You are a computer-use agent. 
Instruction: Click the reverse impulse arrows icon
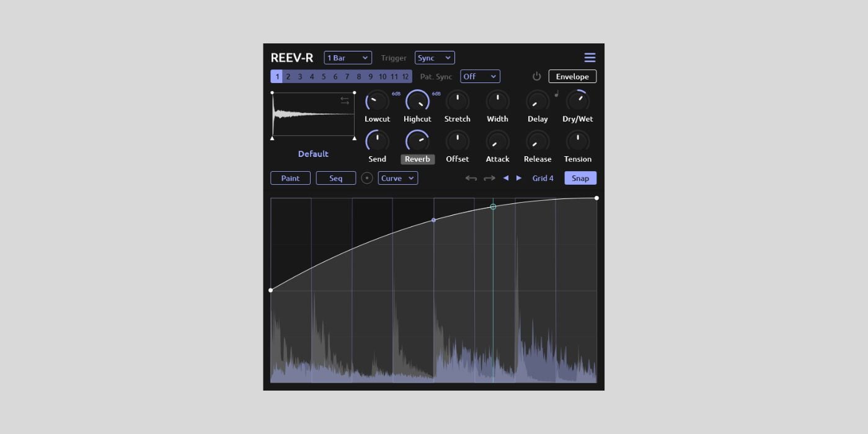coord(345,100)
